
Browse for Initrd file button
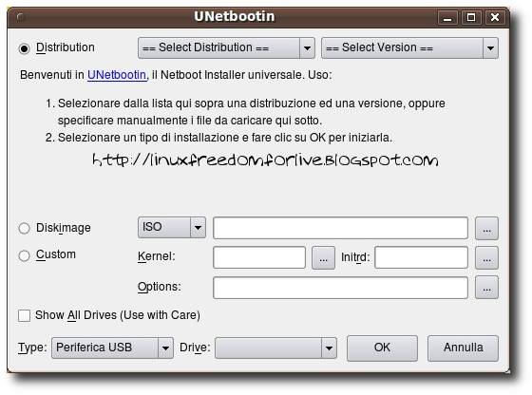coord(486,258)
